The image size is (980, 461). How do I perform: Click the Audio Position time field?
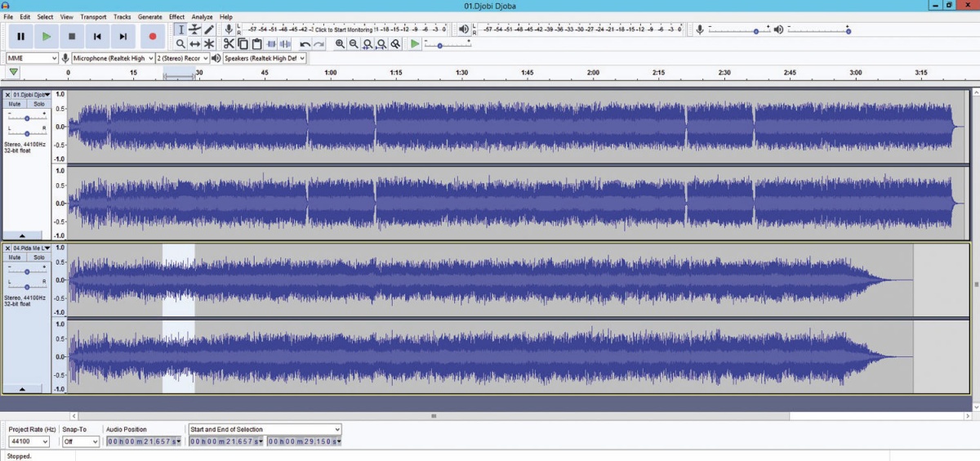point(143,441)
